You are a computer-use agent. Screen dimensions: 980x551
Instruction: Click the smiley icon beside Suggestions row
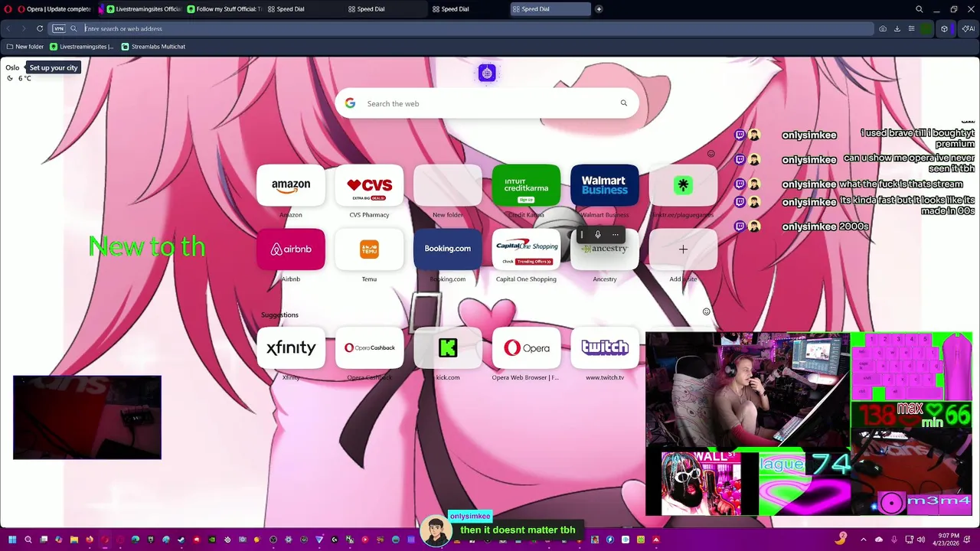(706, 311)
